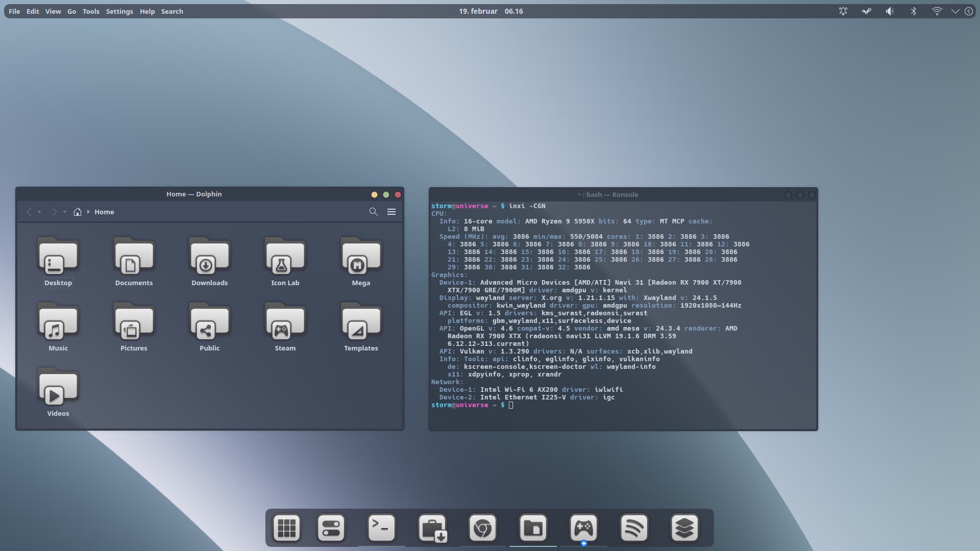Expand hidden system tray icons arrow
Viewport: 980px width, 551px height.
coord(955,11)
